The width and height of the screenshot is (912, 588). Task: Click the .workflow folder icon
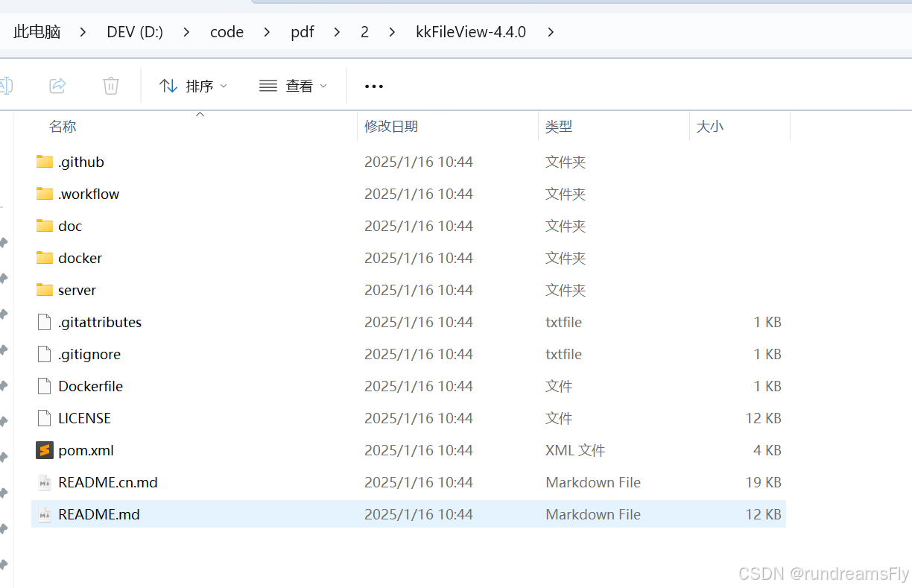pos(45,194)
